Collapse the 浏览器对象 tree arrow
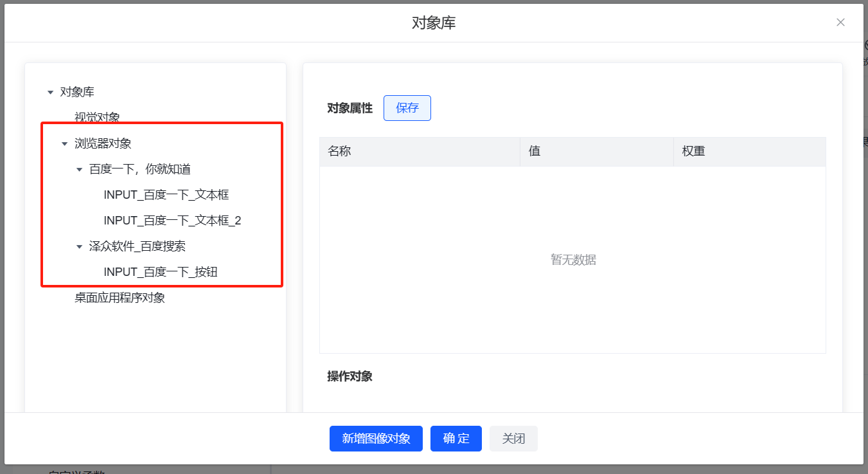This screenshot has width=868, height=474. 64,144
